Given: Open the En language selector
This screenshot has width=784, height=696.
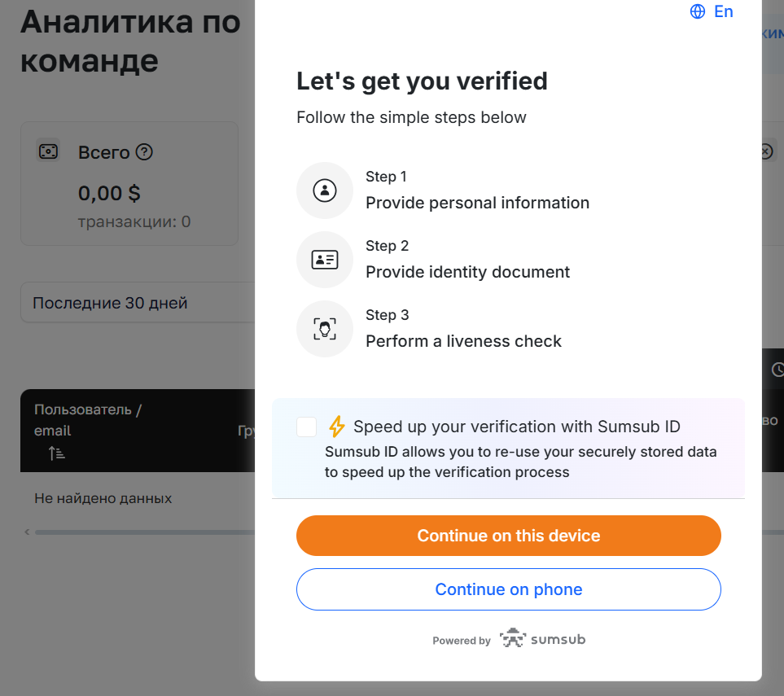Looking at the screenshot, I should tap(712, 11).
